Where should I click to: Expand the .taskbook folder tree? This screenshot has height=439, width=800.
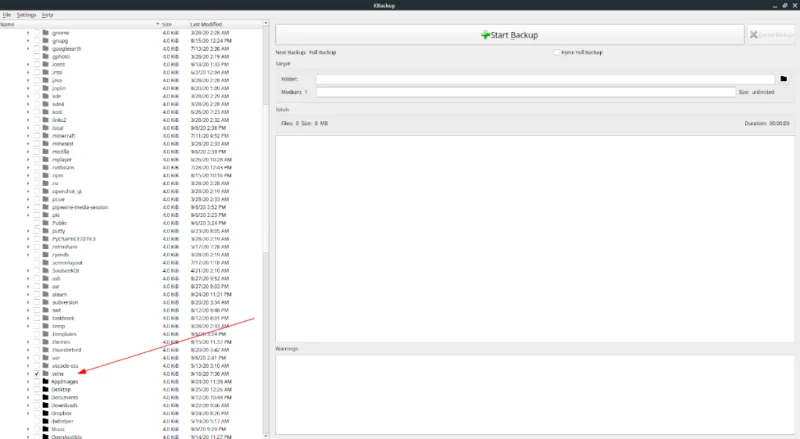tap(28, 318)
